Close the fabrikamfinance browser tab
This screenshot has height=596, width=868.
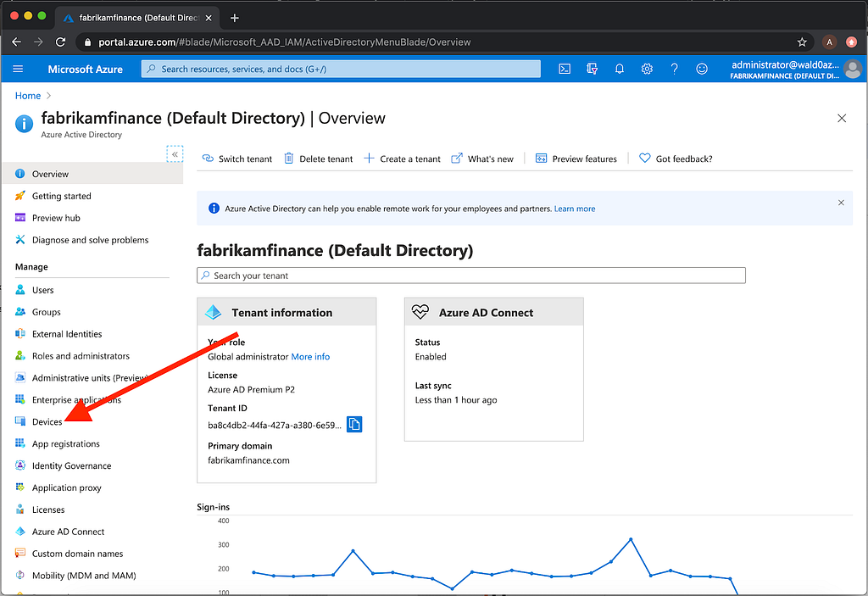209,19
